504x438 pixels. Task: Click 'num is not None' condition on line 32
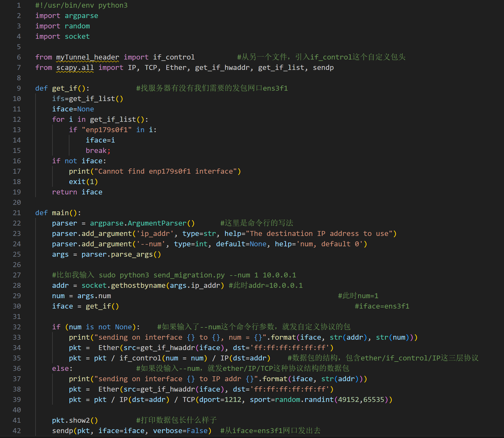(101, 327)
